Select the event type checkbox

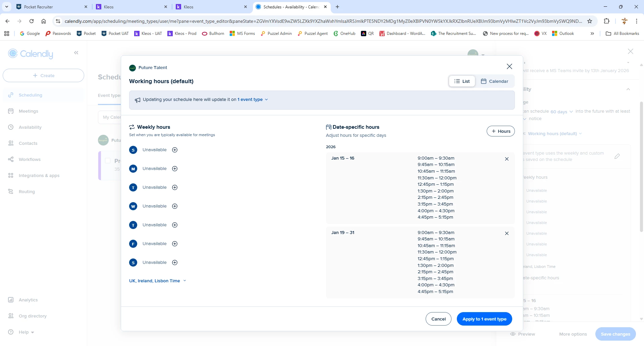click(108, 161)
